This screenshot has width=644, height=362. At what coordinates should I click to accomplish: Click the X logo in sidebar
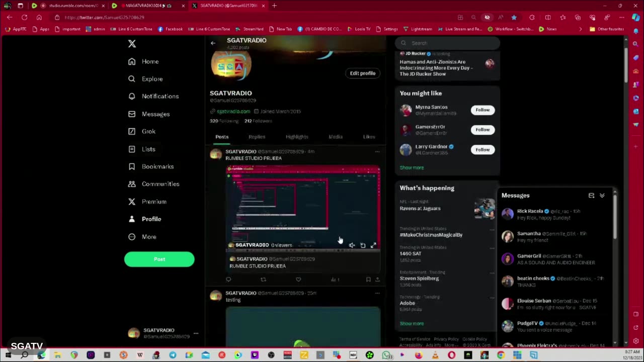[x=132, y=44]
